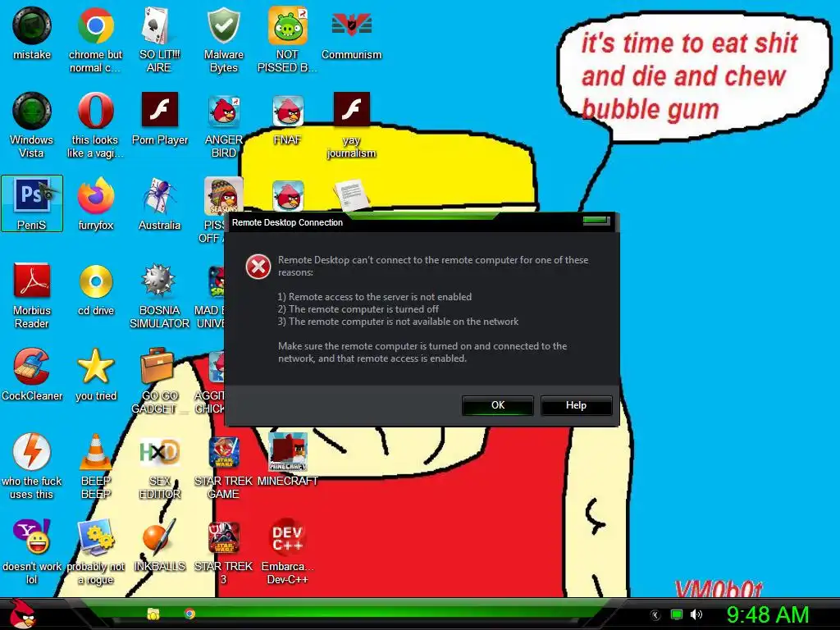The image size is (840, 630).
Task: Show hidden tray icons arrow
Action: [x=655, y=615]
